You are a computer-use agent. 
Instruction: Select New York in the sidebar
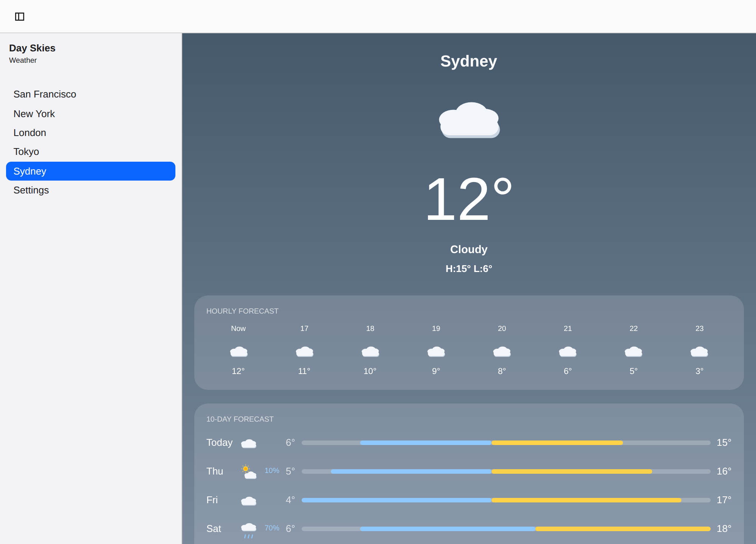pyautogui.click(x=91, y=114)
